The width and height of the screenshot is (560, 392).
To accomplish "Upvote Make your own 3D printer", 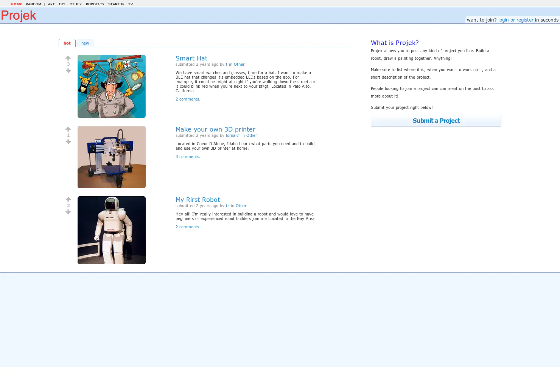I will [68, 129].
